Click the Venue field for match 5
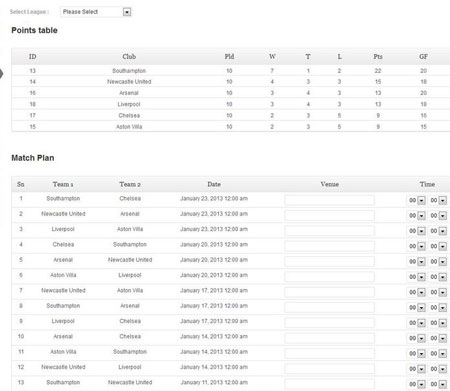Viewport: 450px width, 391px height. [x=329, y=262]
